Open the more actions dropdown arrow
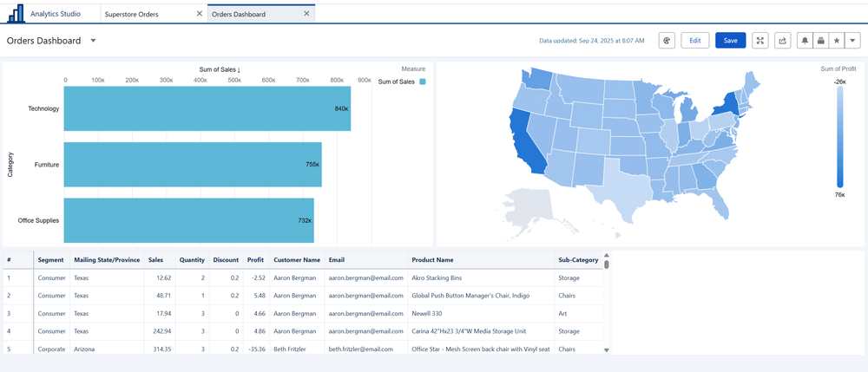This screenshot has height=372, width=868. [x=852, y=41]
